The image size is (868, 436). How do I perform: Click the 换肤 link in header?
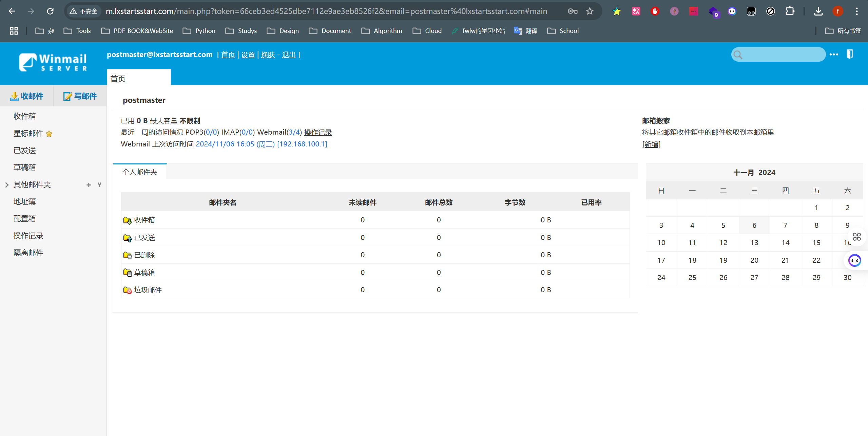[268, 55]
